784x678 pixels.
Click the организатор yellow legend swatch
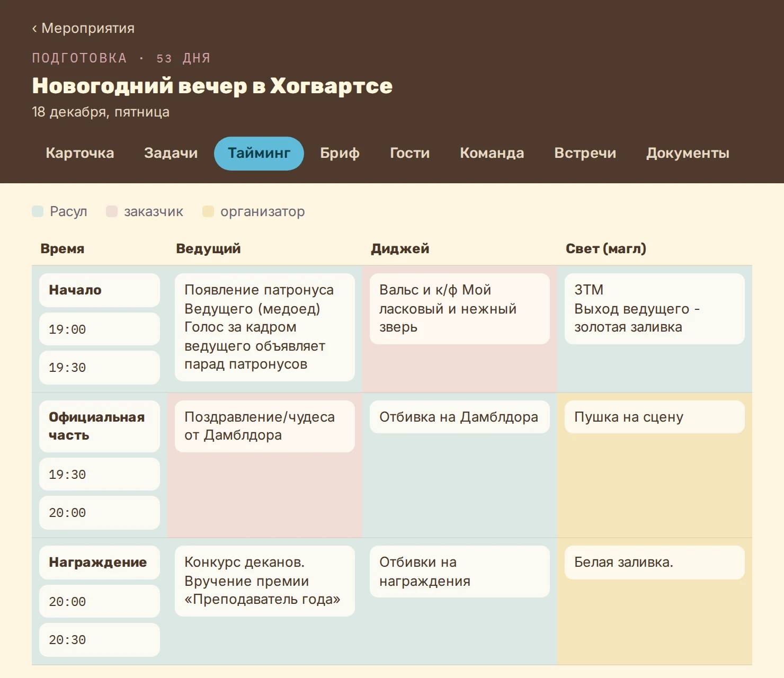point(208,211)
